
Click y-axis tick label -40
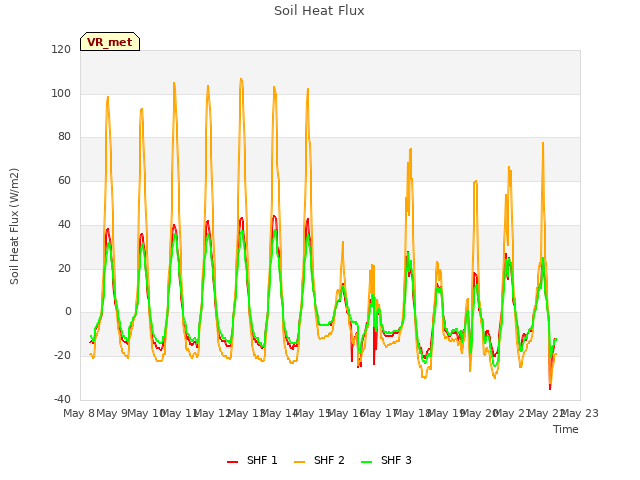(x=62, y=399)
